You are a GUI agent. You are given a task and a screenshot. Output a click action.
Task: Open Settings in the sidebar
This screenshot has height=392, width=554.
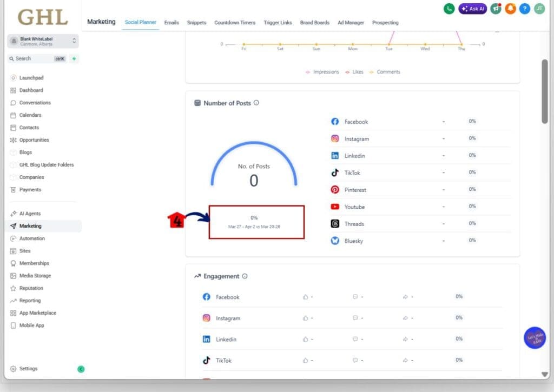[28, 369]
